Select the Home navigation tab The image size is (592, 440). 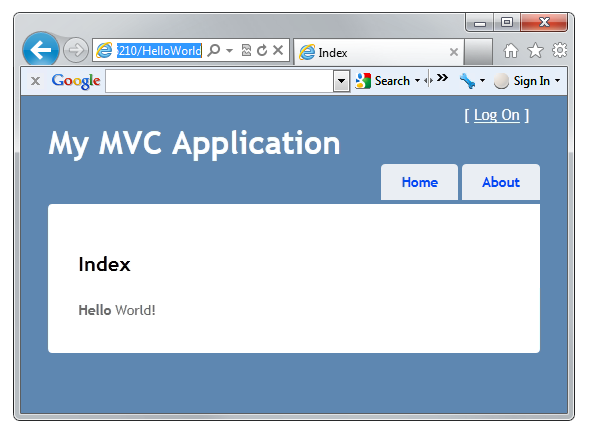419,182
